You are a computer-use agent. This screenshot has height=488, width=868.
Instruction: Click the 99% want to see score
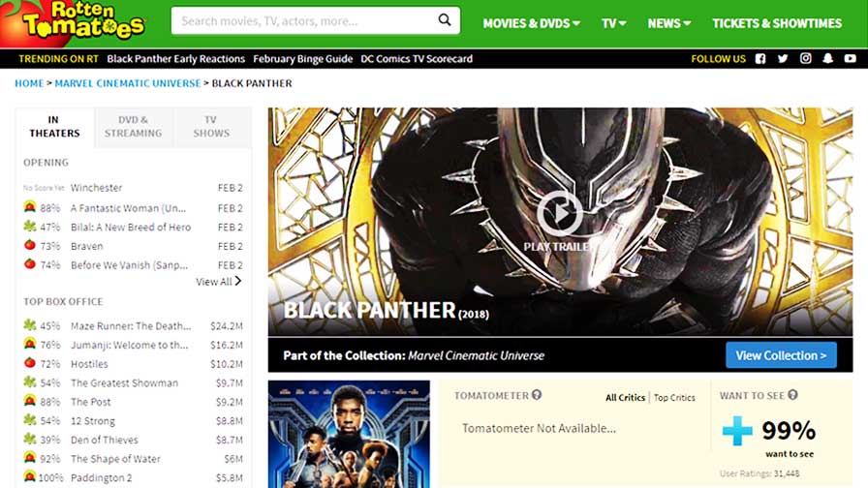click(789, 430)
